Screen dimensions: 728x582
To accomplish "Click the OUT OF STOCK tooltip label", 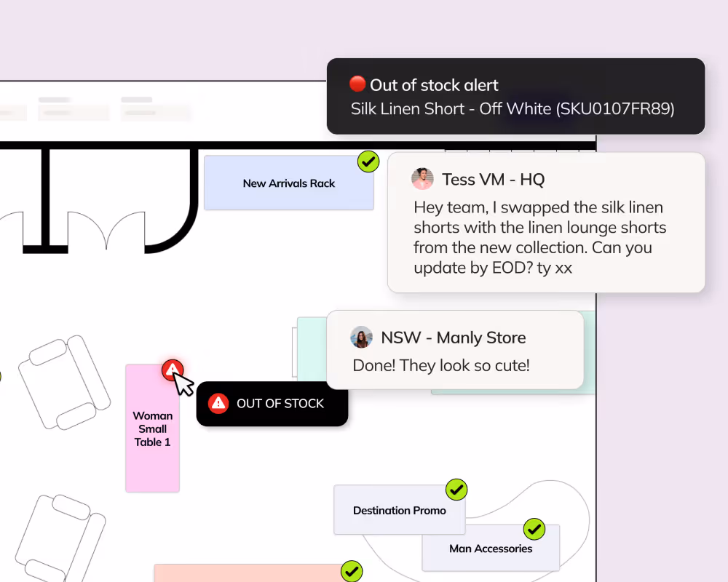I will tap(280, 403).
